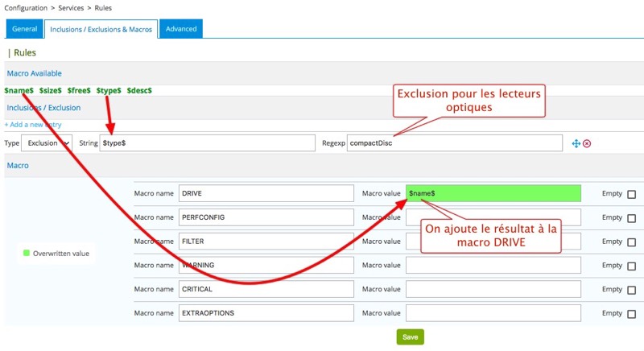Image resolution: width=644 pixels, height=351 pixels.
Task: Open the Type dropdown set to Exclusion
Action: click(47, 142)
